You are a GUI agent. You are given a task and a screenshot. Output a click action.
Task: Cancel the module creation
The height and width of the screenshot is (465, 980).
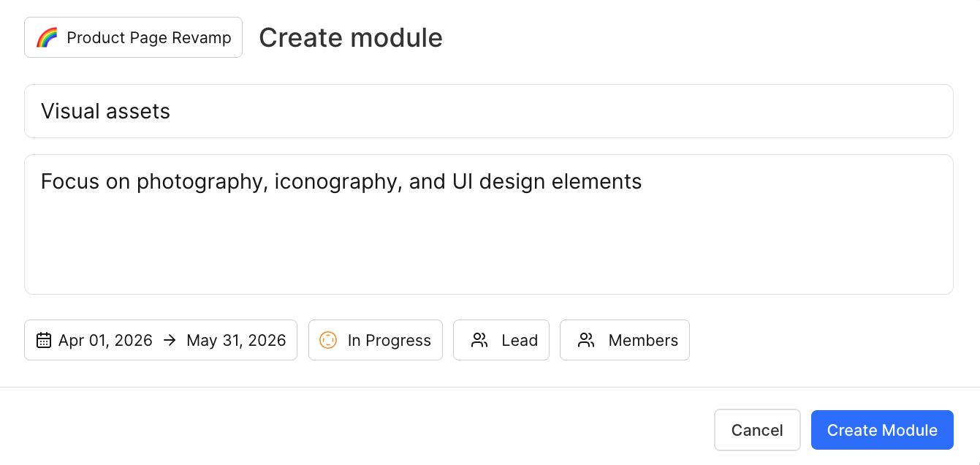pos(757,430)
